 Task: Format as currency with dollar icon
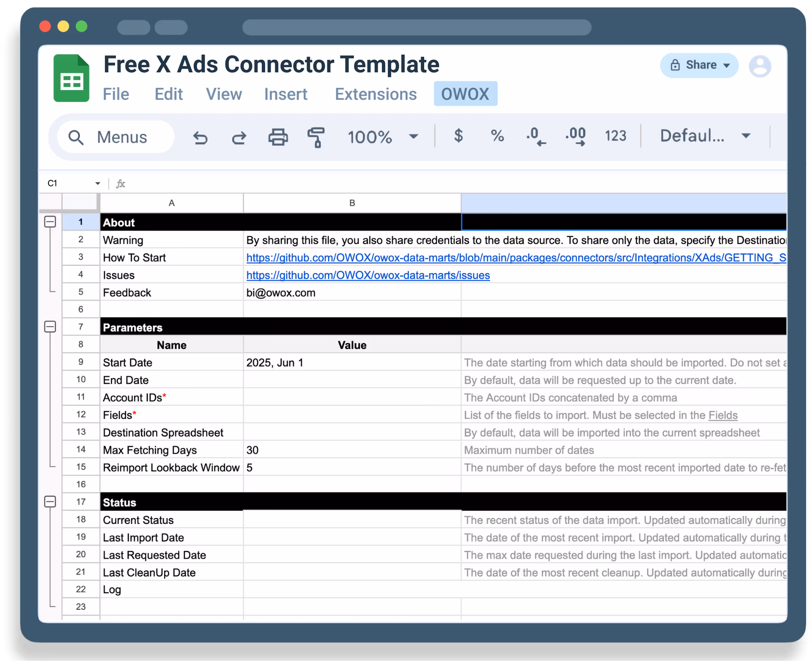pyautogui.click(x=458, y=136)
